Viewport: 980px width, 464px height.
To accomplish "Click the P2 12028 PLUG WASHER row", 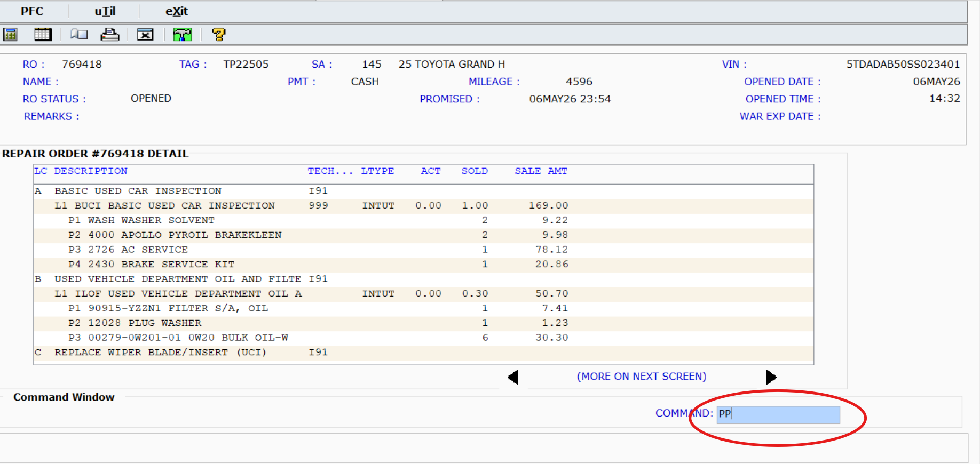I will pyautogui.click(x=423, y=323).
